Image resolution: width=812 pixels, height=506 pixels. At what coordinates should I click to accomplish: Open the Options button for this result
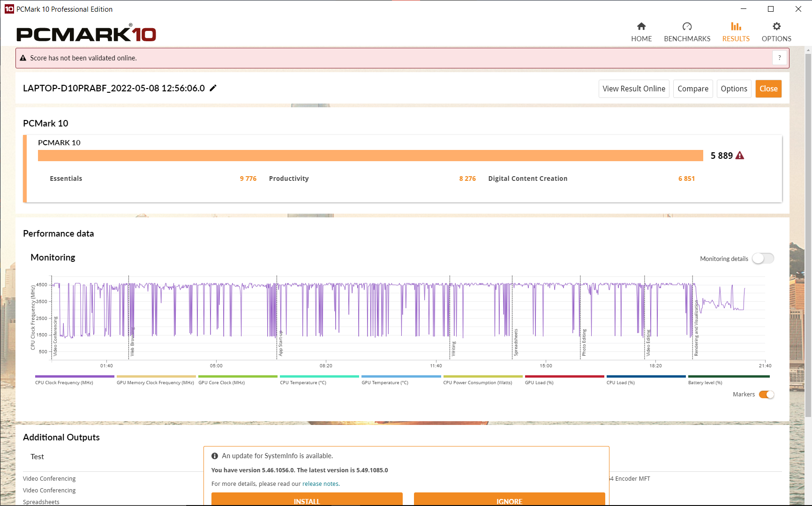coord(734,89)
